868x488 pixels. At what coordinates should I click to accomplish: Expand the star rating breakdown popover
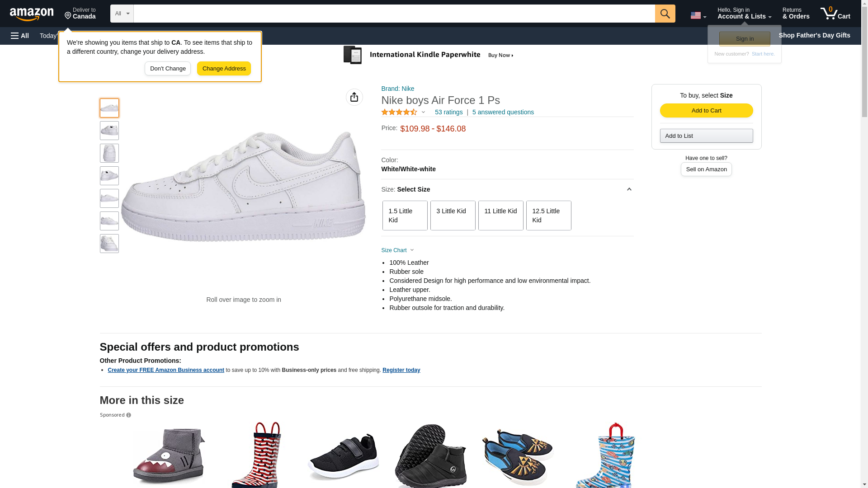[423, 112]
